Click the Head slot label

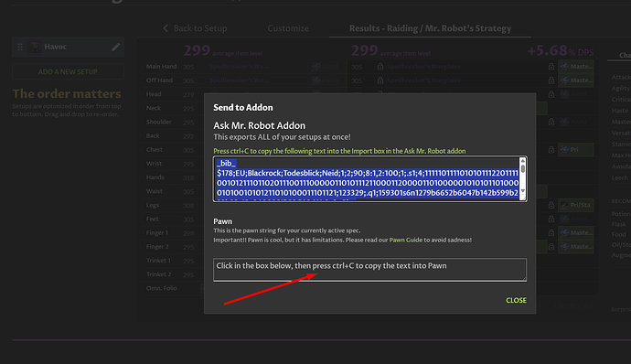154,94
